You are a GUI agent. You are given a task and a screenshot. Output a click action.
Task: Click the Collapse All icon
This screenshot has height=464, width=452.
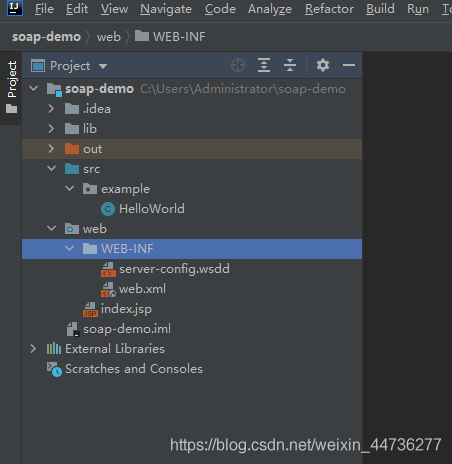[290, 65]
